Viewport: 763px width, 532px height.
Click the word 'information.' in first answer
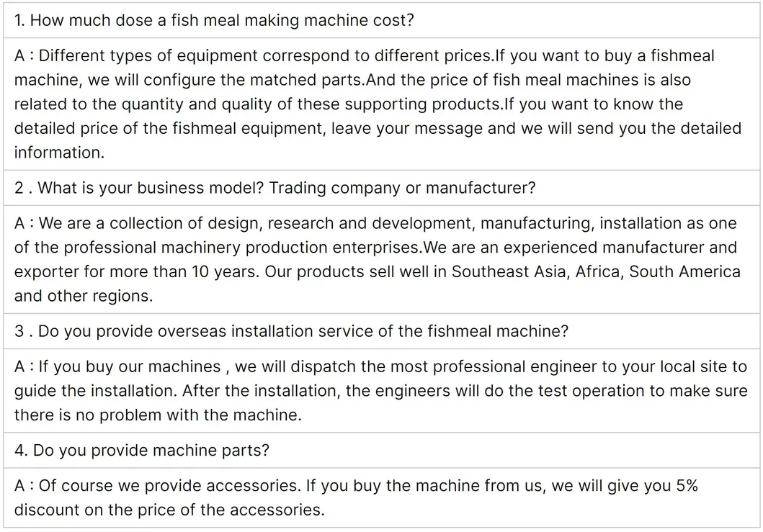click(59, 153)
